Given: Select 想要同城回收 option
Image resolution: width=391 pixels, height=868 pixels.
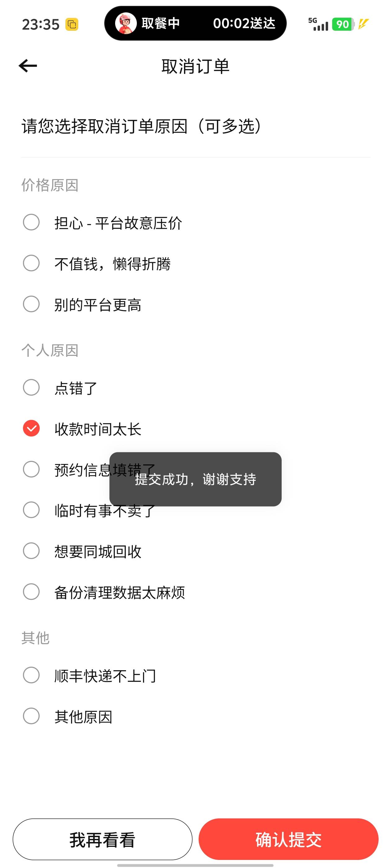Looking at the screenshot, I should pos(31,551).
